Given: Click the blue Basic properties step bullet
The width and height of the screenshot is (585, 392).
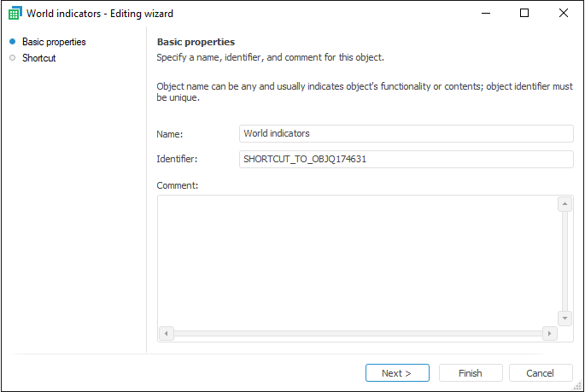Looking at the screenshot, I should 12,42.
